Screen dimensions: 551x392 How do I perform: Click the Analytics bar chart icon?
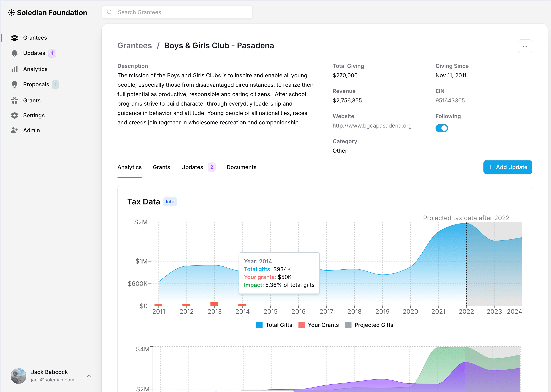tap(15, 69)
